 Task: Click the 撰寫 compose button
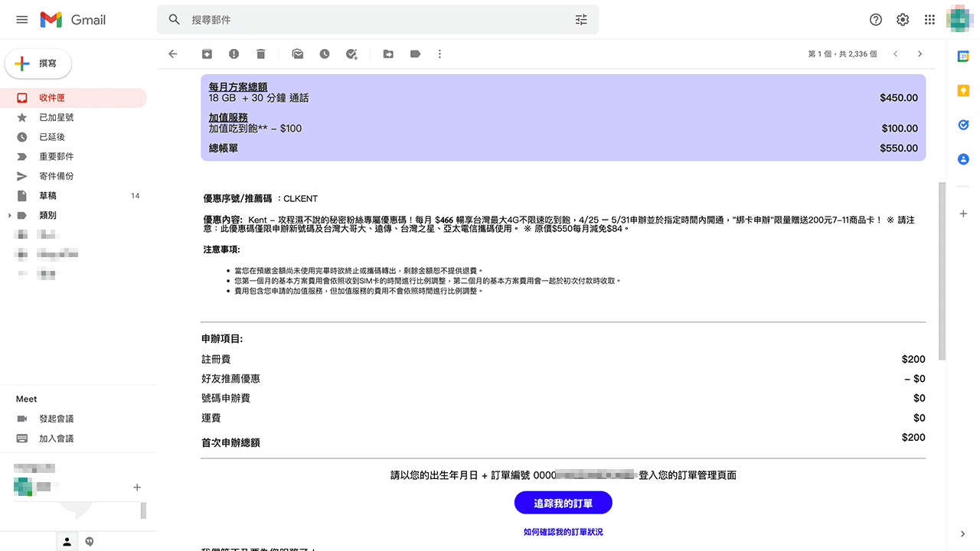38,64
